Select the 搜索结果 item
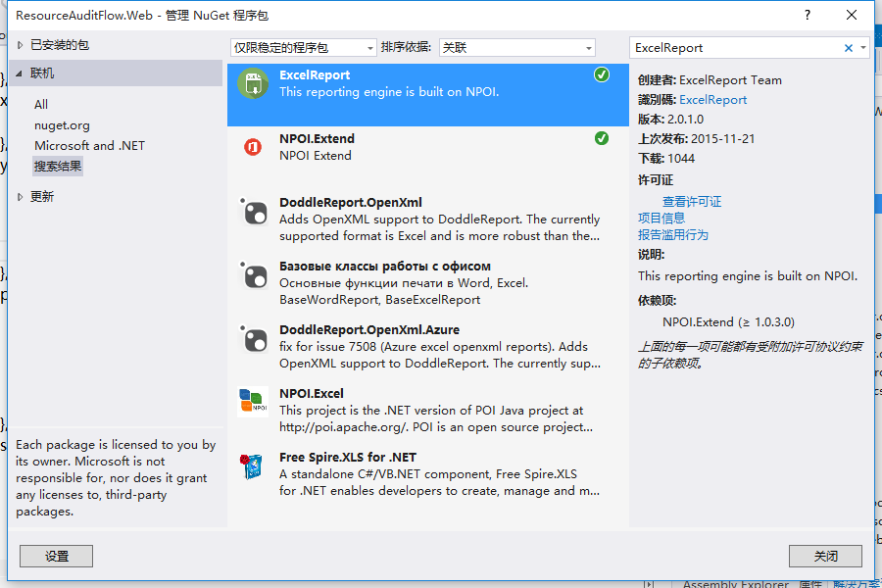 click(58, 167)
